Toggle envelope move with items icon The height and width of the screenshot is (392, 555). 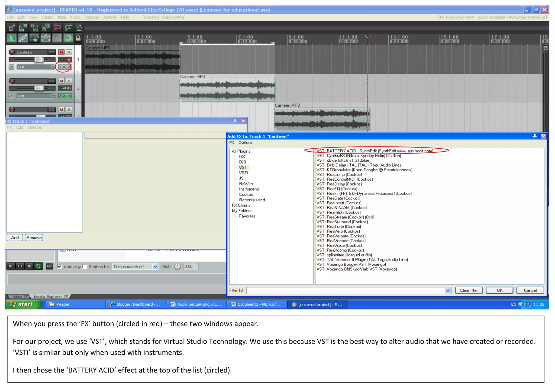[x=46, y=38]
